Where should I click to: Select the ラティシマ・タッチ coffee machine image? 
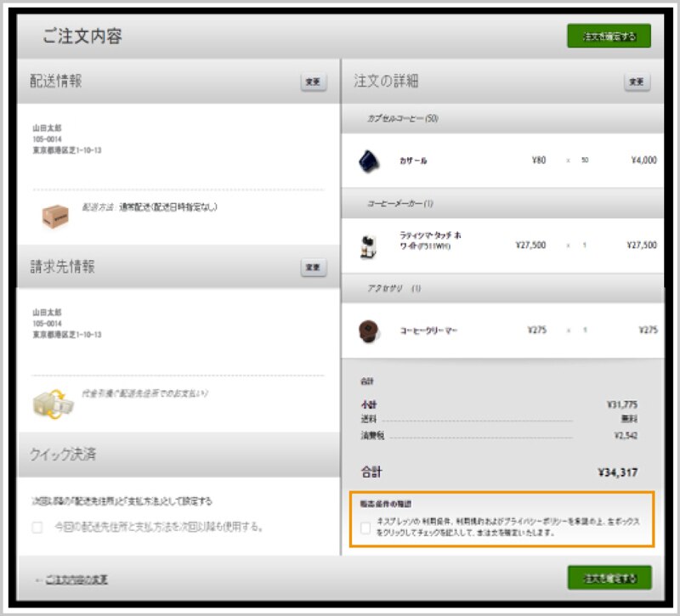click(368, 246)
